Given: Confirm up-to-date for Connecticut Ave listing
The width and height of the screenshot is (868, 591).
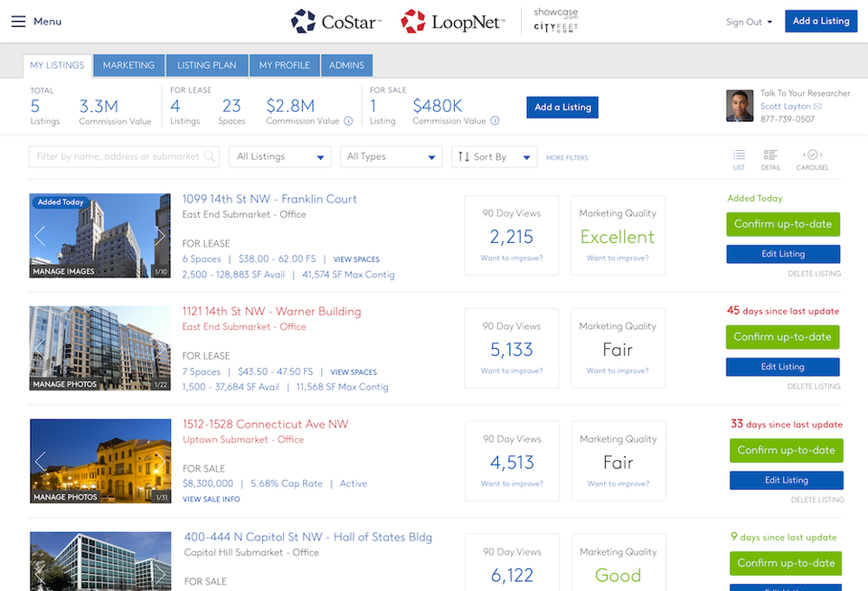Looking at the screenshot, I should click(786, 450).
